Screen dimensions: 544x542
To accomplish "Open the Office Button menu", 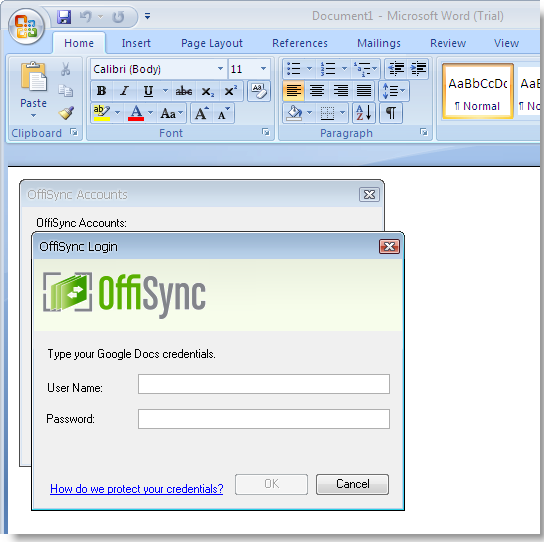I will [x=26, y=27].
